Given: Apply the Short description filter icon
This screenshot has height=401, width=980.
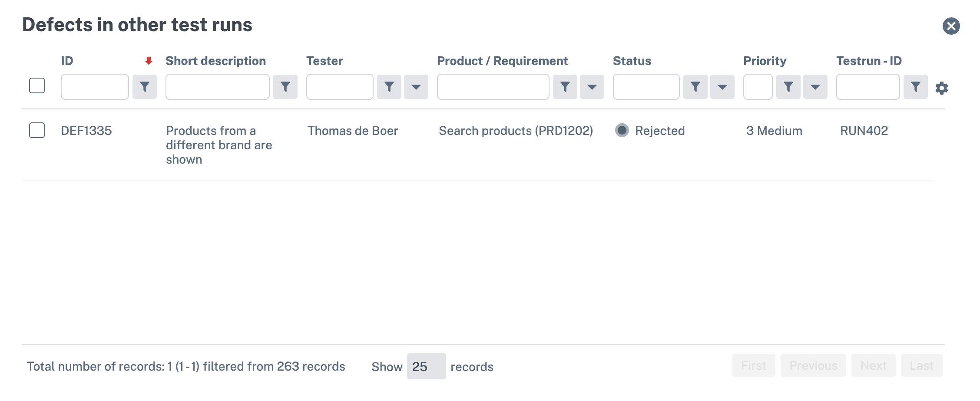Looking at the screenshot, I should [x=285, y=87].
